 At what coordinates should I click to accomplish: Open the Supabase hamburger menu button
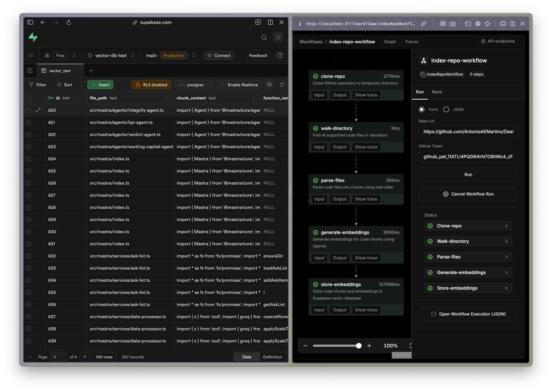pyautogui.click(x=278, y=37)
